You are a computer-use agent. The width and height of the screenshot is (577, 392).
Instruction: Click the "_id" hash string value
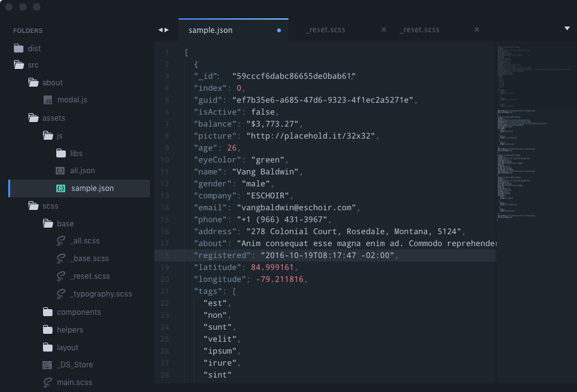(x=294, y=76)
